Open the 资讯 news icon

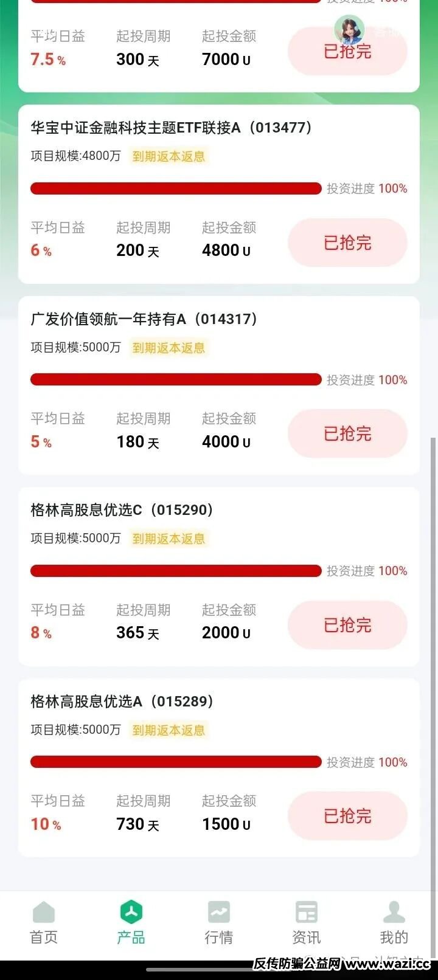coord(306,913)
